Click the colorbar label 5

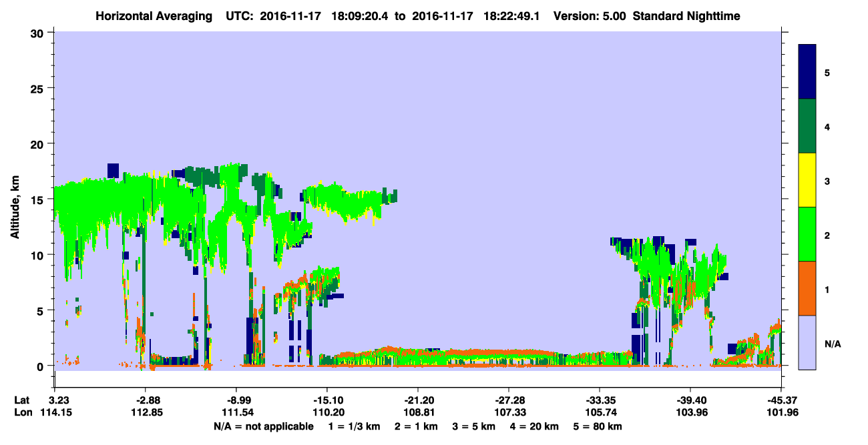tap(827, 72)
